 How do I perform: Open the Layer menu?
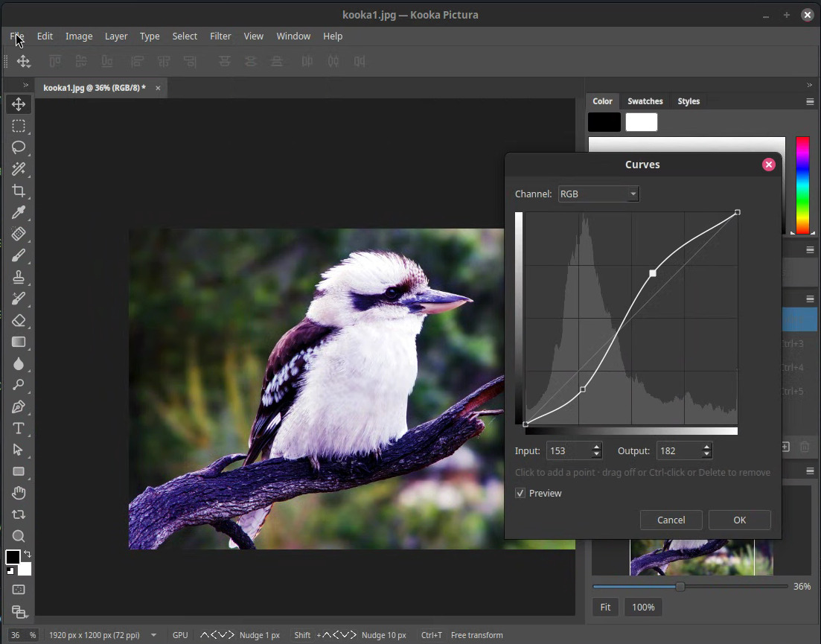click(x=116, y=36)
